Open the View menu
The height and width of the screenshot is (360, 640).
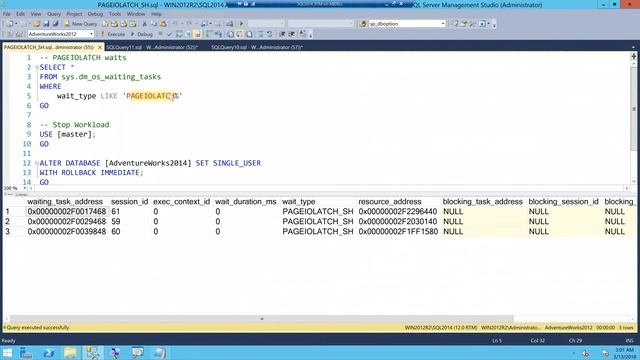[x=36, y=14]
